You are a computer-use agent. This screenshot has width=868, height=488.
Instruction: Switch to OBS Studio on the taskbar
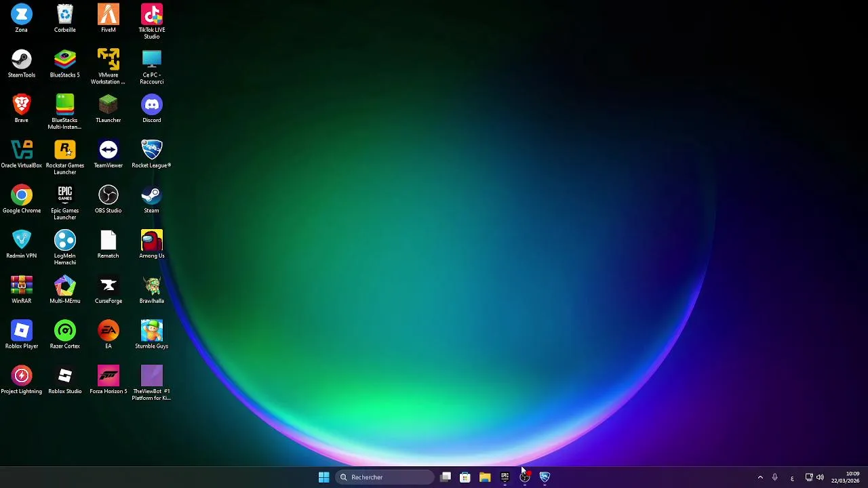[x=525, y=477]
